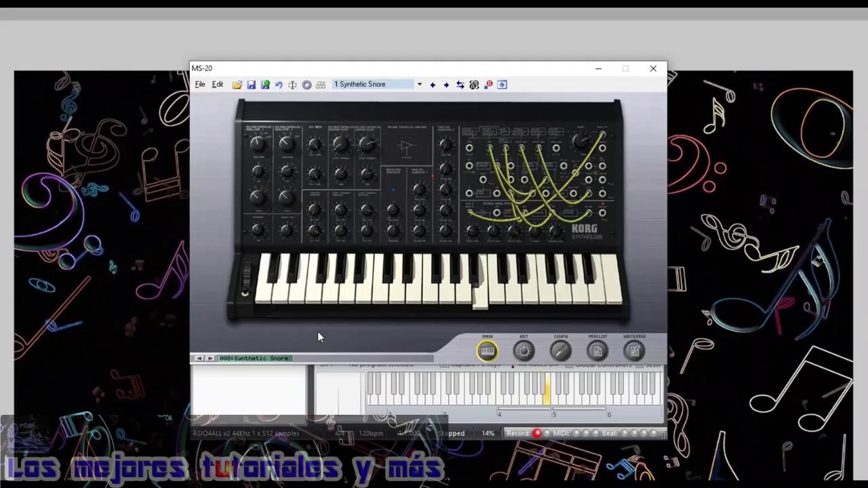The height and width of the screenshot is (488, 868).
Task: Click the low pass filter cutoff knob
Action: coord(367,144)
